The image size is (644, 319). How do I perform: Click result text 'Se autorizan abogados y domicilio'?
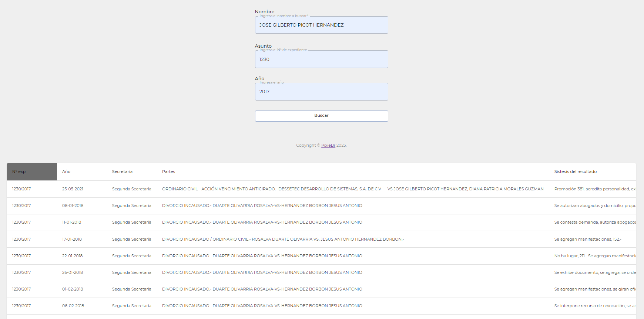coord(595,206)
